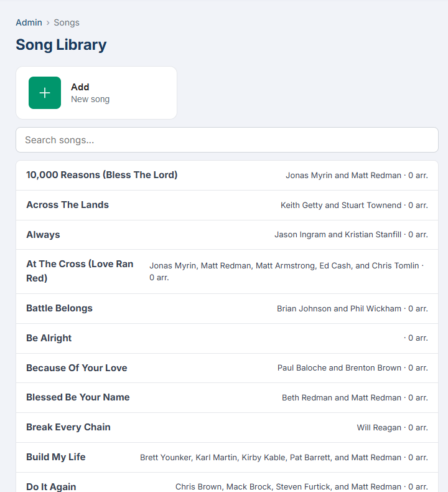Select the Be Alright song

pyautogui.click(x=227, y=338)
